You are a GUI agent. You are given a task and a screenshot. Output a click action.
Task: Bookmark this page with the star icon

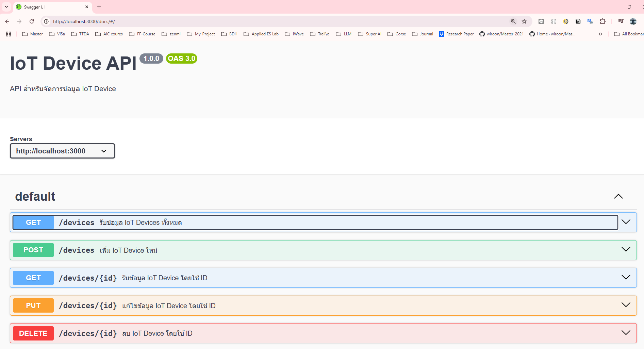pos(524,21)
